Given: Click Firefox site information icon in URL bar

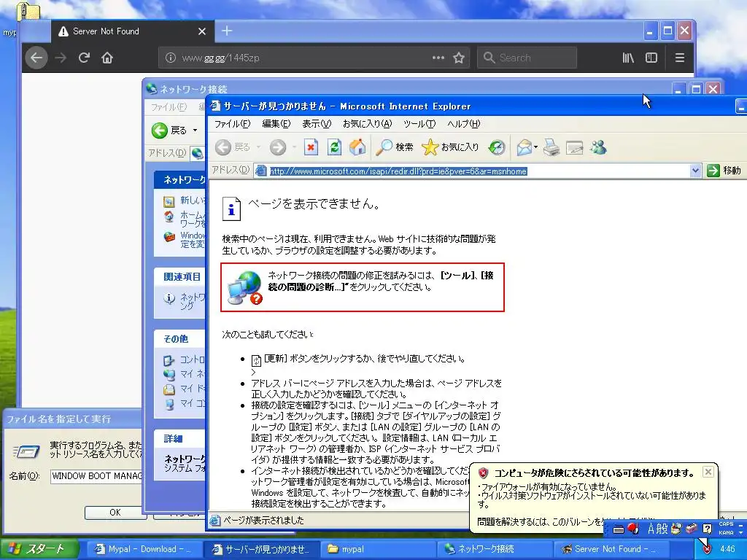Looking at the screenshot, I should click(170, 58).
